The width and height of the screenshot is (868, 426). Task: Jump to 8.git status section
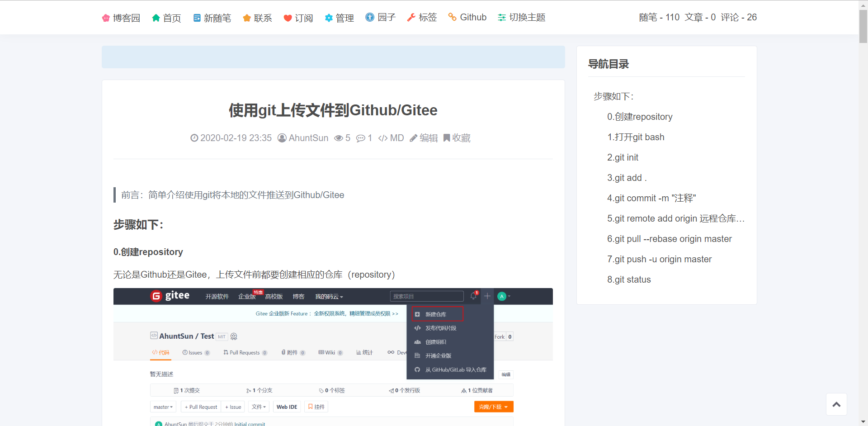(x=629, y=279)
